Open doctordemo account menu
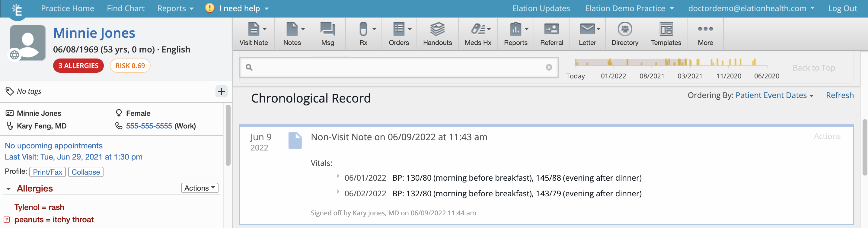Screen dimensions: 868x228 [751, 8]
